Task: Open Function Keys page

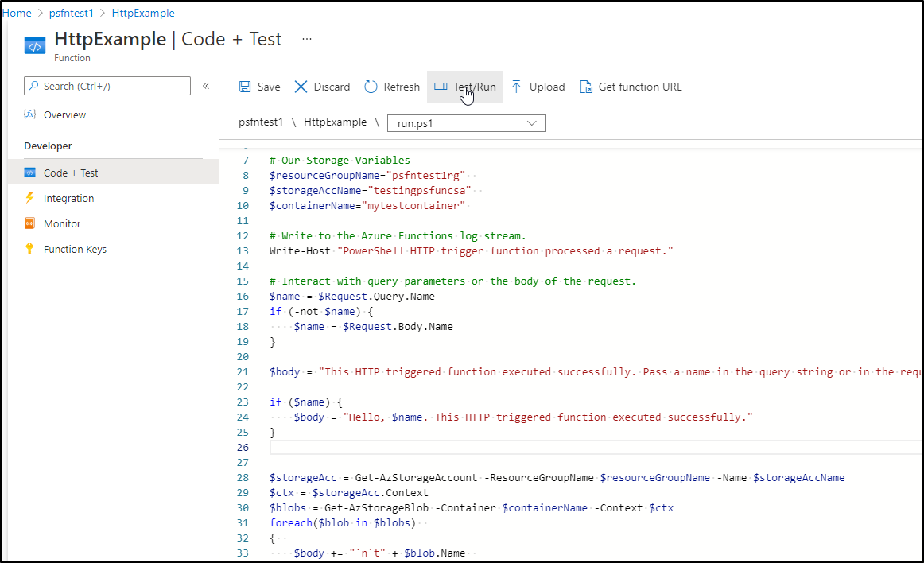Action: tap(75, 250)
